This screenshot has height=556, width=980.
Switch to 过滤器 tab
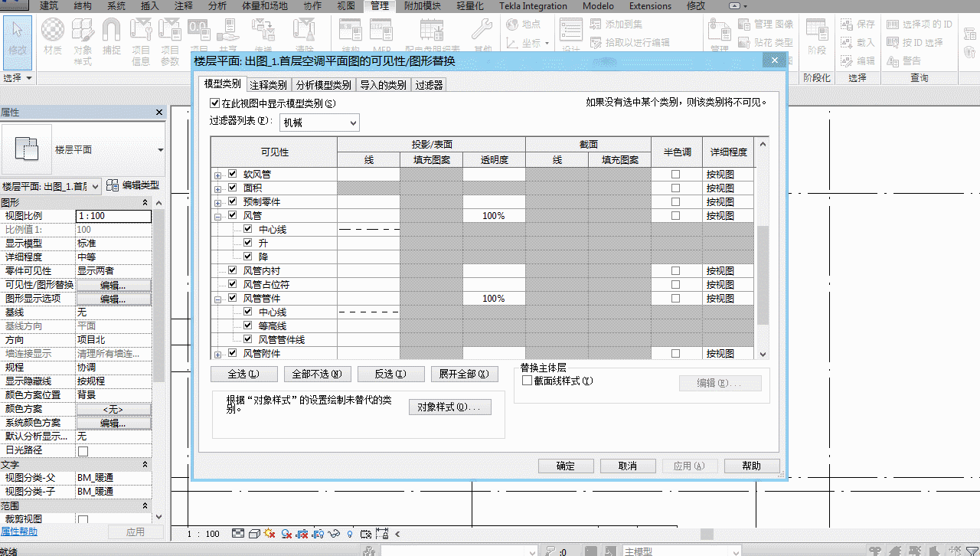429,85
